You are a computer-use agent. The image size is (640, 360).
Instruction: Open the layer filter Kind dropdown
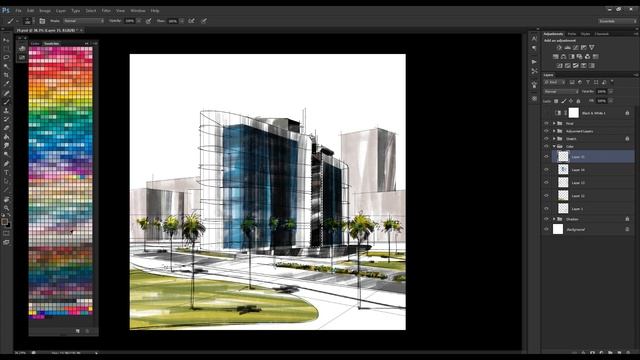point(554,82)
